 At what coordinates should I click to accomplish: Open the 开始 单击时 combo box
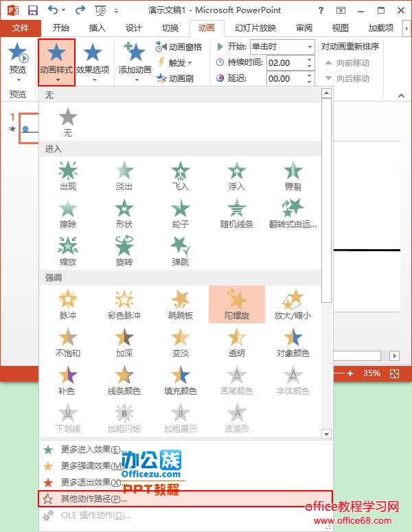282,47
